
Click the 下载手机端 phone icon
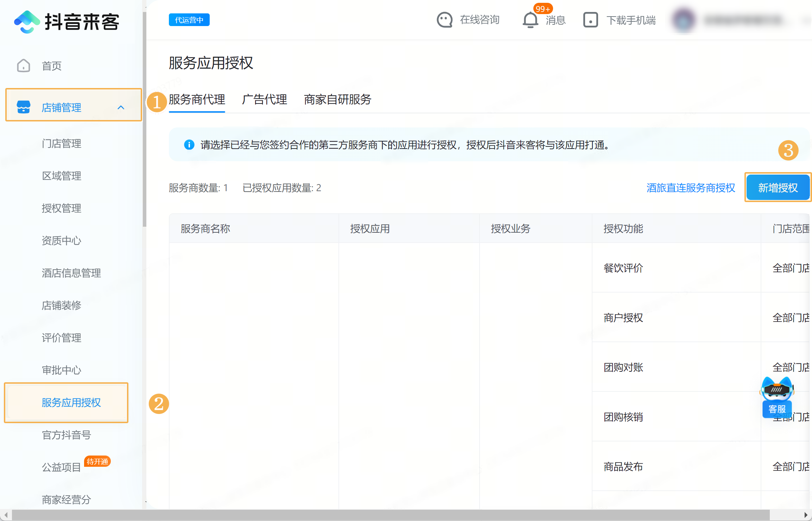pyautogui.click(x=590, y=20)
